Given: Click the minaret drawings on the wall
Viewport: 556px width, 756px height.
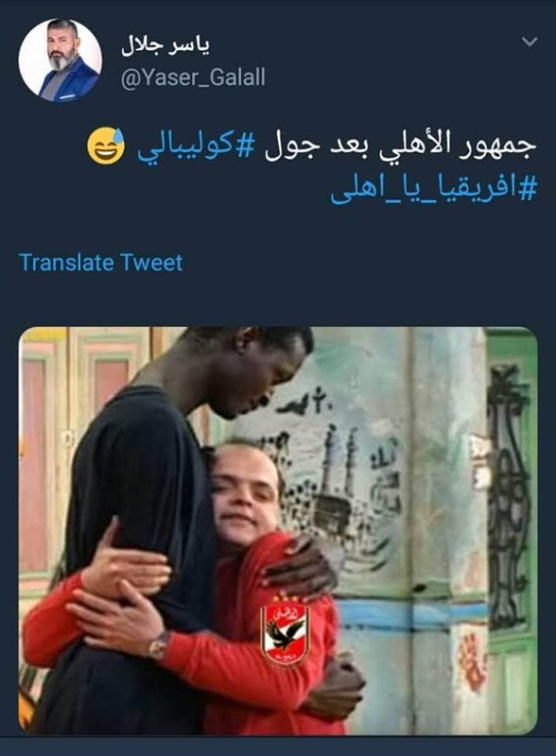Looking at the screenshot, I should [340, 458].
